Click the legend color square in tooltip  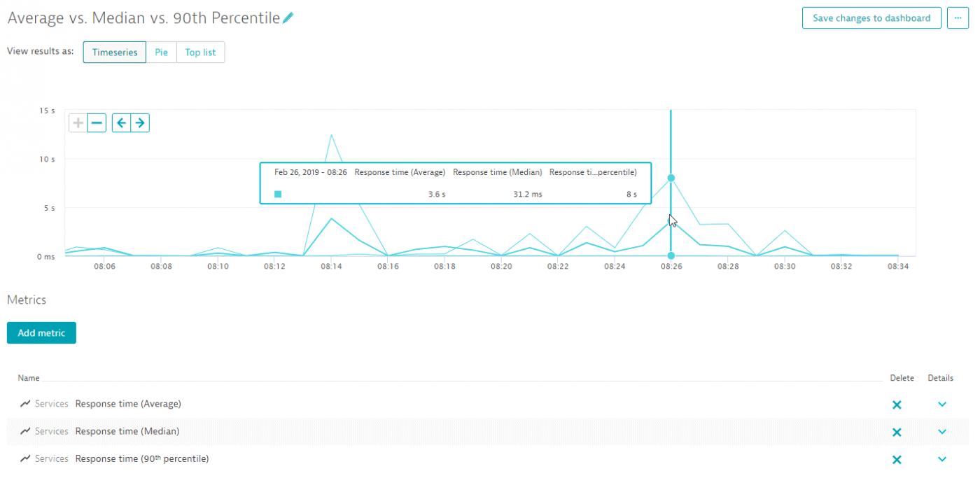pyautogui.click(x=278, y=194)
